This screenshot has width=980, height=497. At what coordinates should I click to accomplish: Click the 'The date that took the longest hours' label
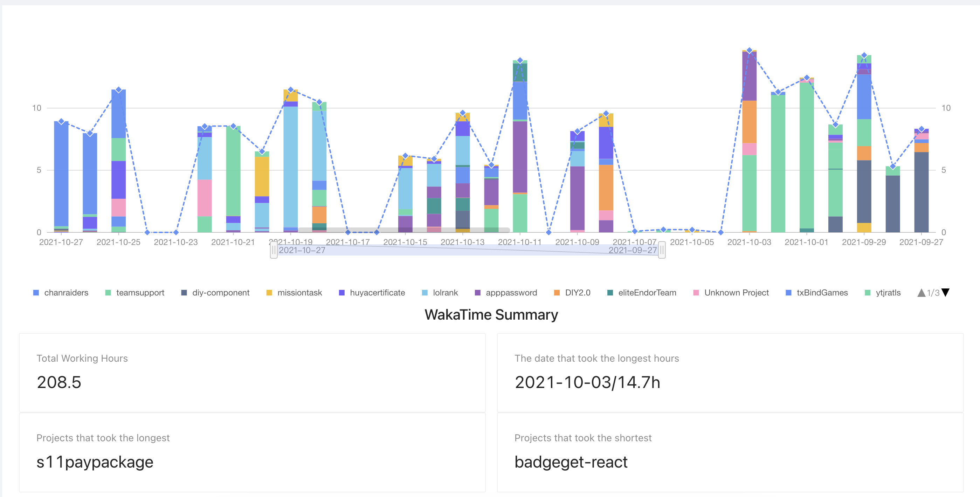tap(596, 358)
